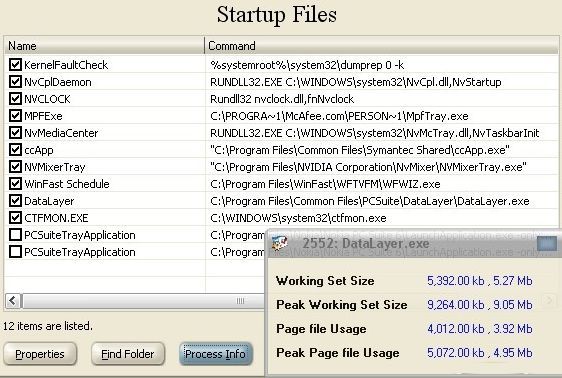The height and width of the screenshot is (378, 562).
Task: Click the DataLayer.exe command path
Action: 370,201
